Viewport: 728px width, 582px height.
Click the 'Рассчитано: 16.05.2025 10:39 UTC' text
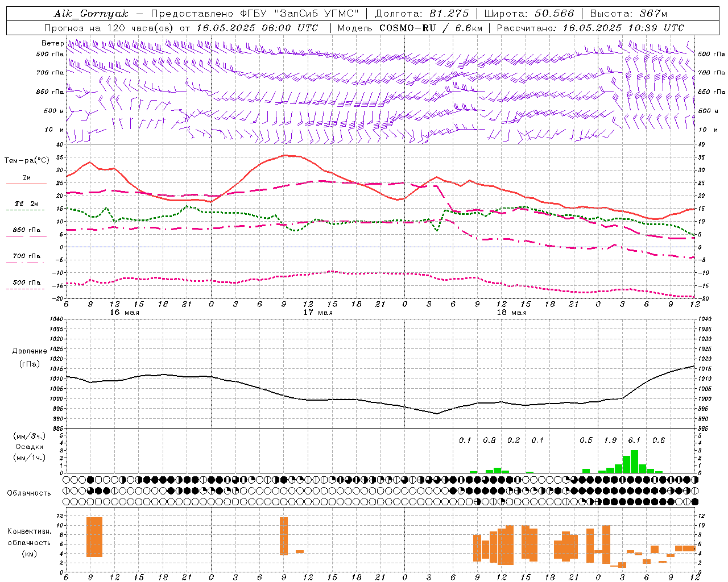(590, 28)
